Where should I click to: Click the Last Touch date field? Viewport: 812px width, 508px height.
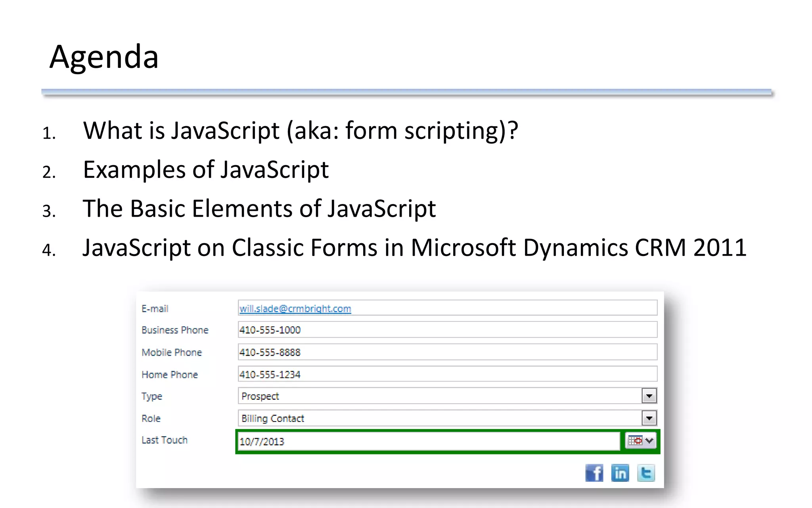point(428,441)
